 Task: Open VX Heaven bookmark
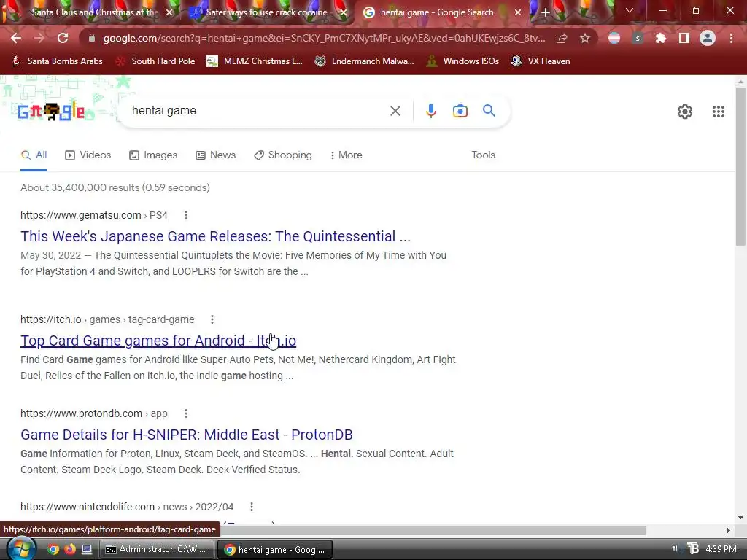(x=541, y=61)
